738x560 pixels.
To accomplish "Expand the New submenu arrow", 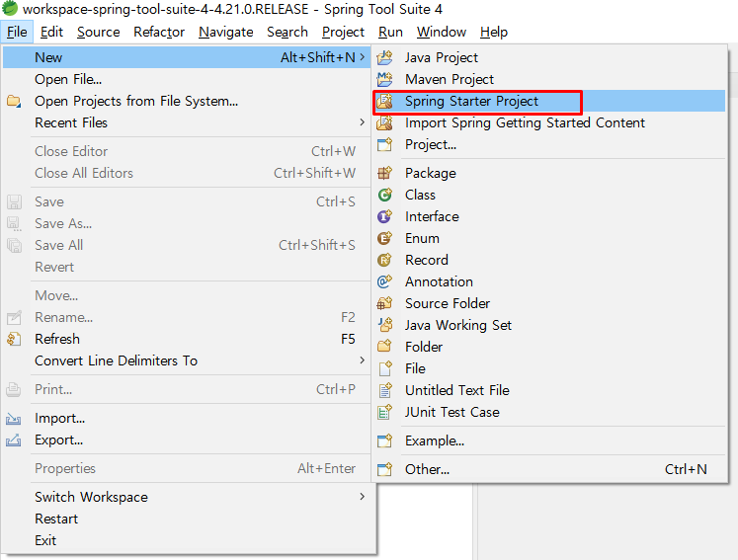I will (362, 57).
